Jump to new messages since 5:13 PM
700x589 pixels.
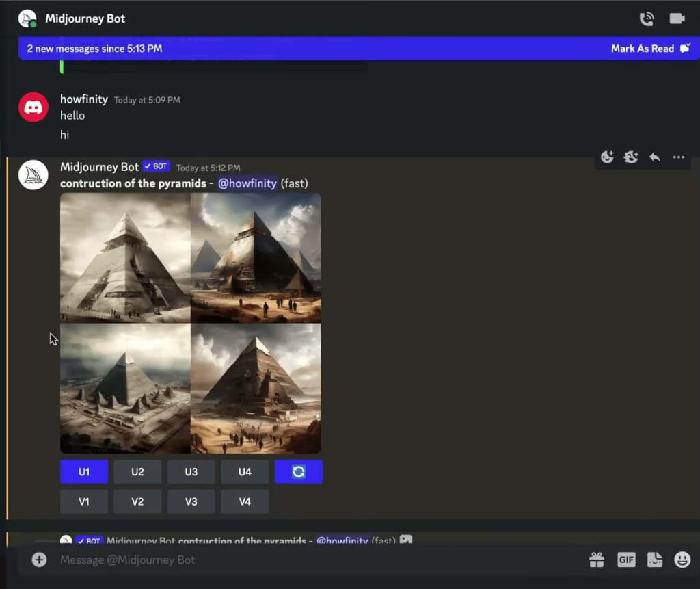94,49
